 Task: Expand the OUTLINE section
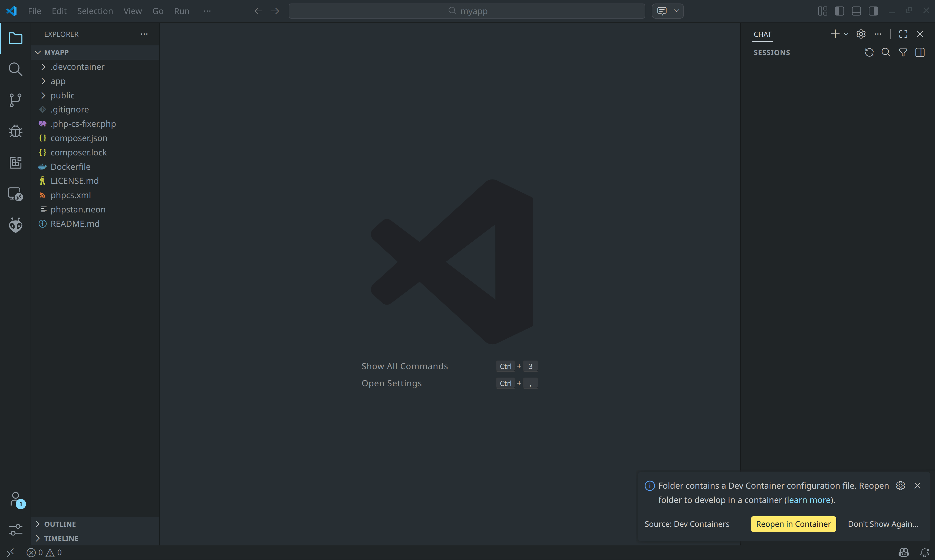coord(60,524)
